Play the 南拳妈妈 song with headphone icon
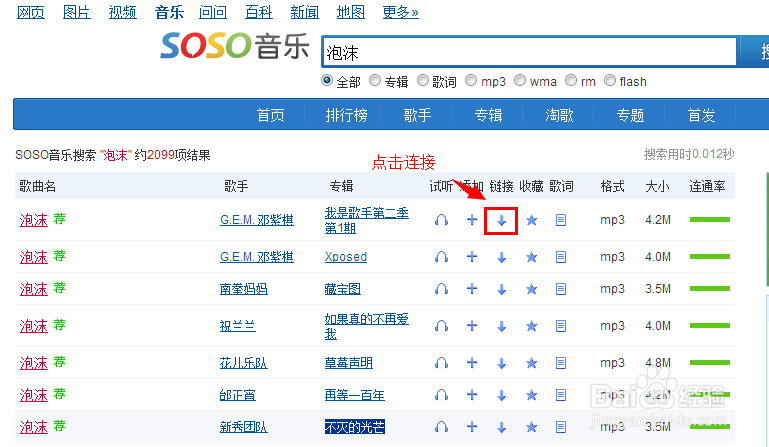The image size is (769, 447). click(441, 289)
